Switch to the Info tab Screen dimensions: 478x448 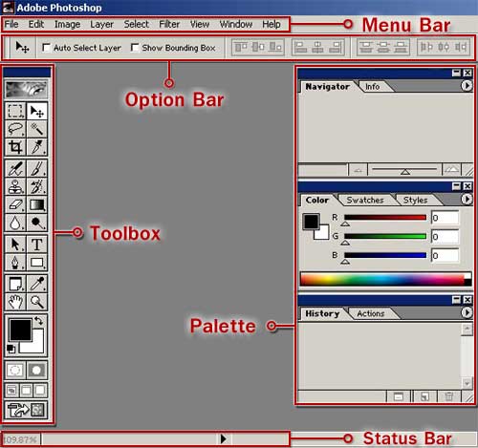(x=372, y=87)
